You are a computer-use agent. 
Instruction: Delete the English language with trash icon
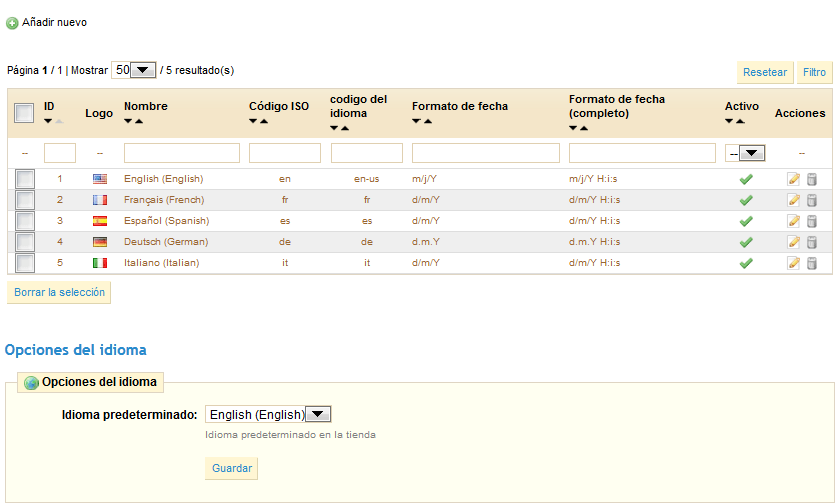tap(811, 179)
